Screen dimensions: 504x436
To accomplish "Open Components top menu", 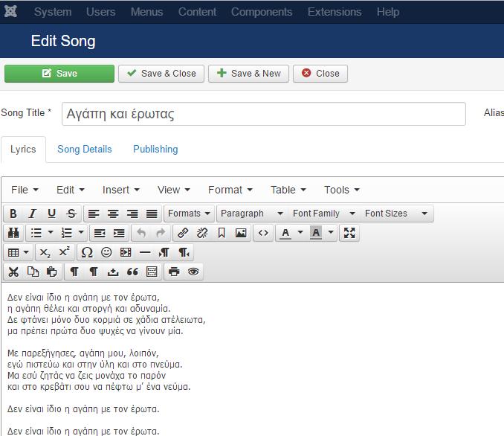I will tap(262, 12).
